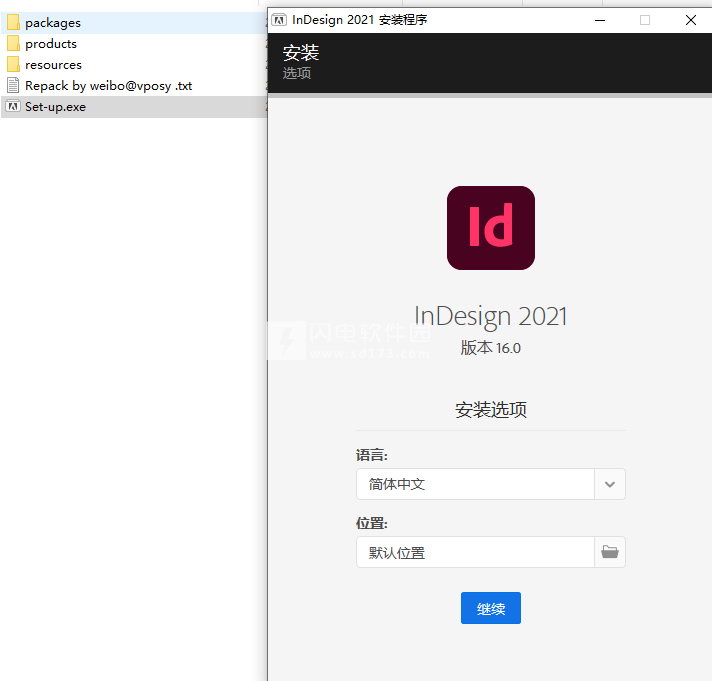Screen dimensions: 712x681
Task: Click the InDesign 2021 安装程序 window title
Action: coord(359,20)
